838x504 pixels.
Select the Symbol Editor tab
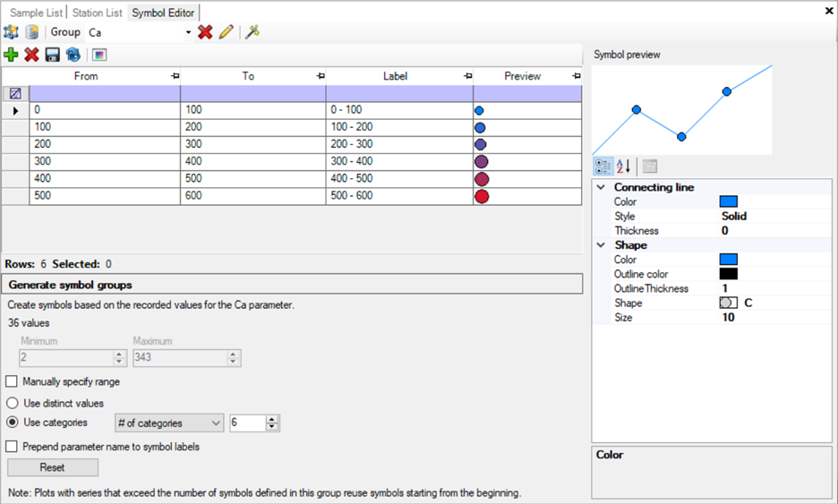pyautogui.click(x=163, y=13)
